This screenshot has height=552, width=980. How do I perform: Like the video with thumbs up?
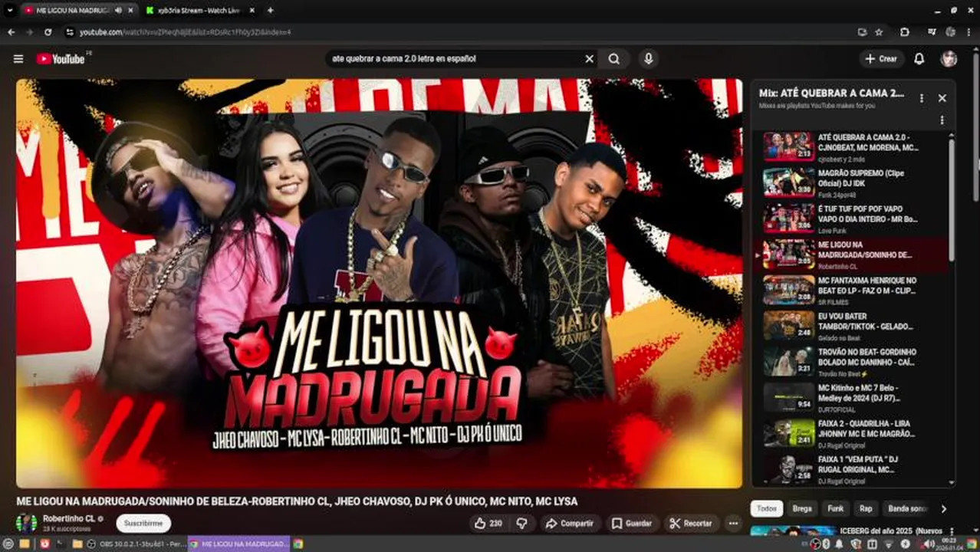488,524
